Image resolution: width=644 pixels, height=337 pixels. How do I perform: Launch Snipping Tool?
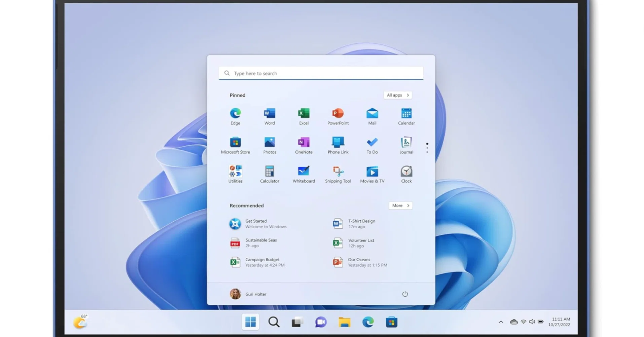pyautogui.click(x=338, y=174)
